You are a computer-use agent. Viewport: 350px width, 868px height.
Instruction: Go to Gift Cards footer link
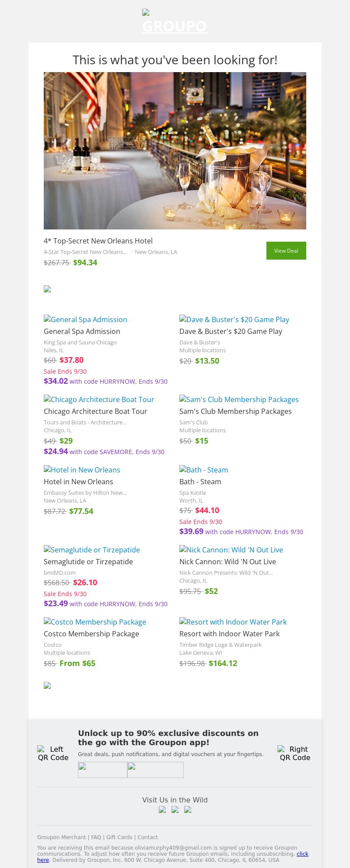coord(119,837)
